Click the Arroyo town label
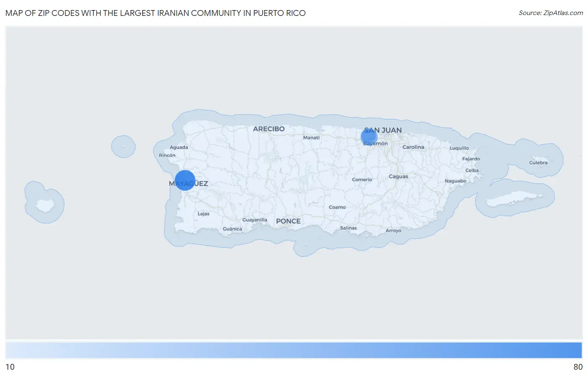The image size is (588, 376). tap(393, 230)
